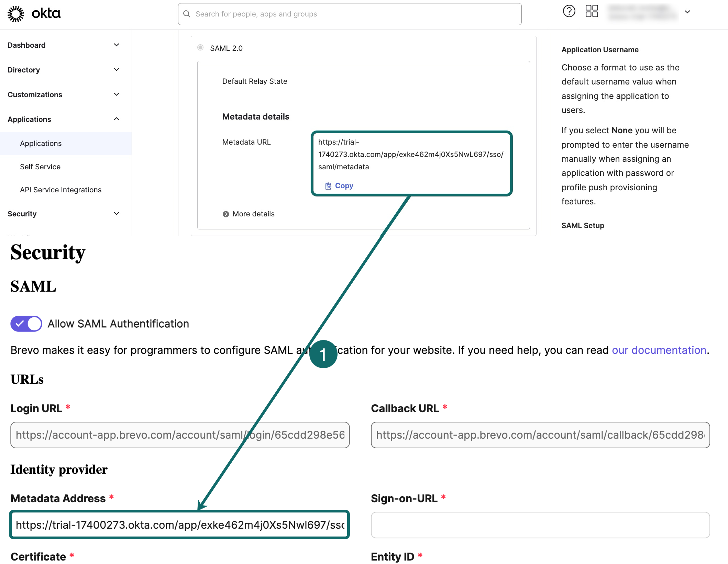Select the SAML 2.0 radio button
This screenshot has height=564, width=728.
pyautogui.click(x=200, y=48)
